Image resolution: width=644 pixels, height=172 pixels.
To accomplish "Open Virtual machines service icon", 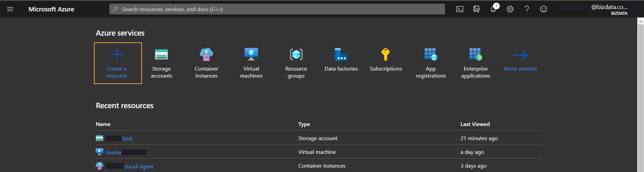I will point(251,54).
